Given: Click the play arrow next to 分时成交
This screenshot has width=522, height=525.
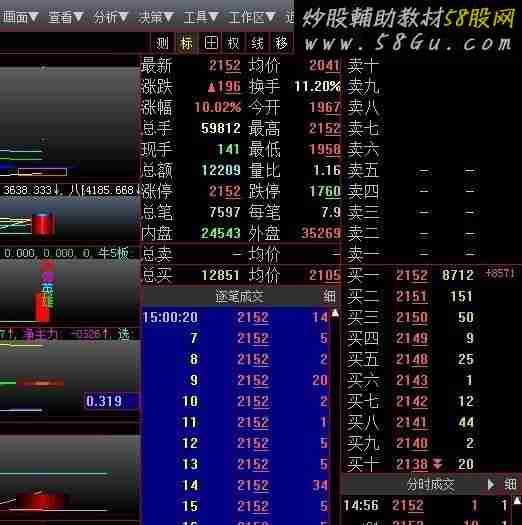Looking at the screenshot, I should pyautogui.click(x=491, y=484).
